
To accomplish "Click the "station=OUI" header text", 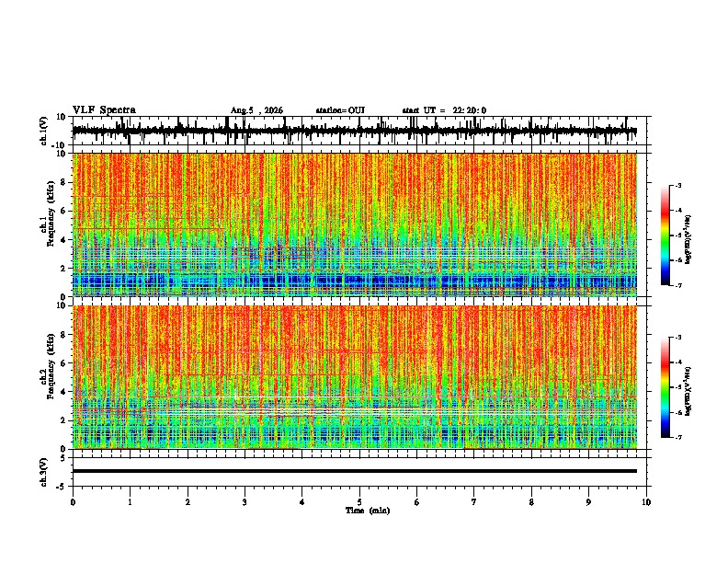I will (x=340, y=110).
